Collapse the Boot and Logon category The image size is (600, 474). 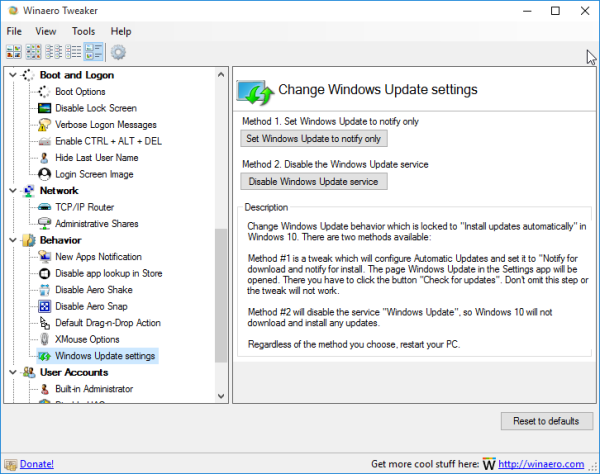click(12, 75)
